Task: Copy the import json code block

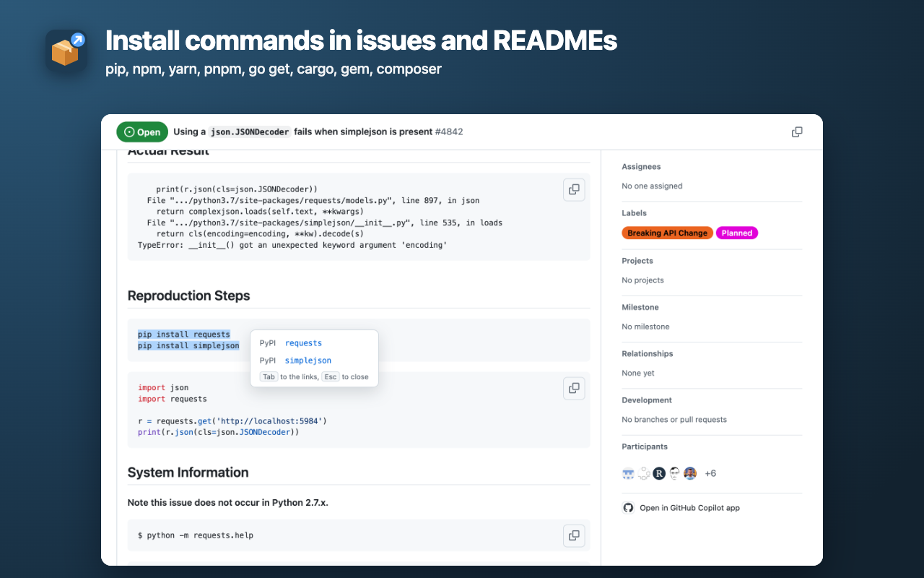Action: click(574, 388)
